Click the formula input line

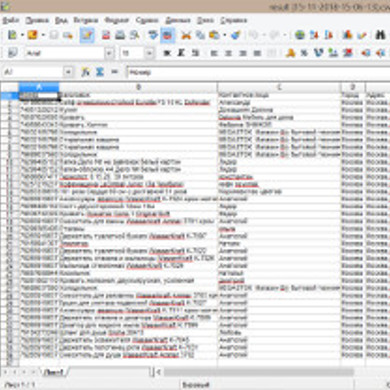click(x=258, y=72)
